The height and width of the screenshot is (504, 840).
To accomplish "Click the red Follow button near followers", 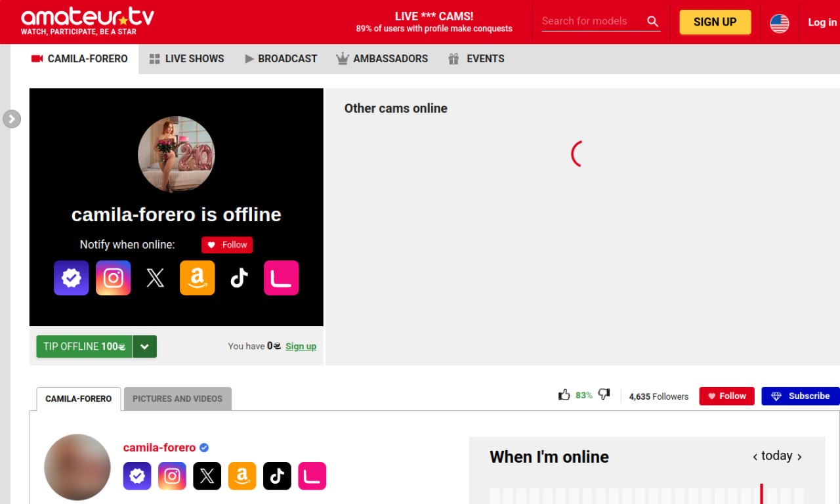I will [727, 396].
